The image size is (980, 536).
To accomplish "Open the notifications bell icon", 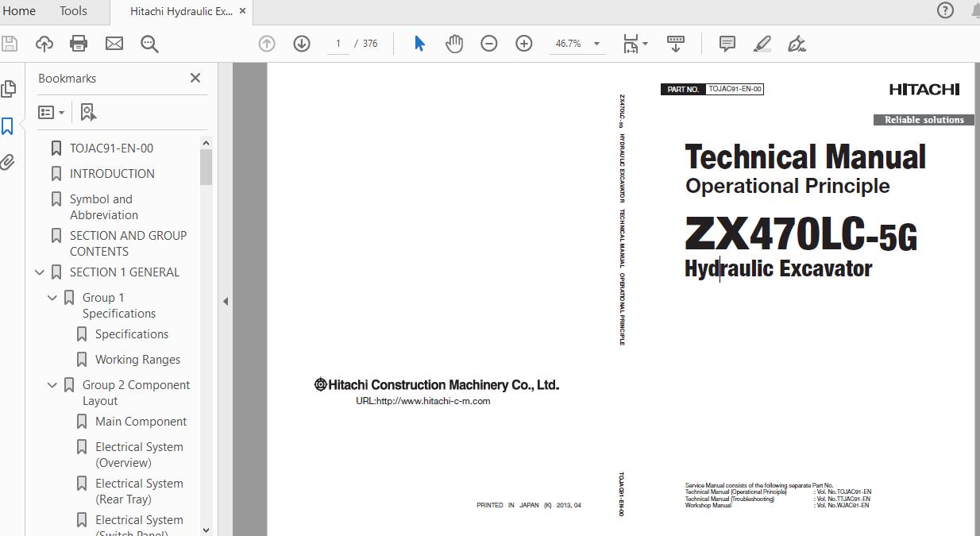I will (x=974, y=10).
